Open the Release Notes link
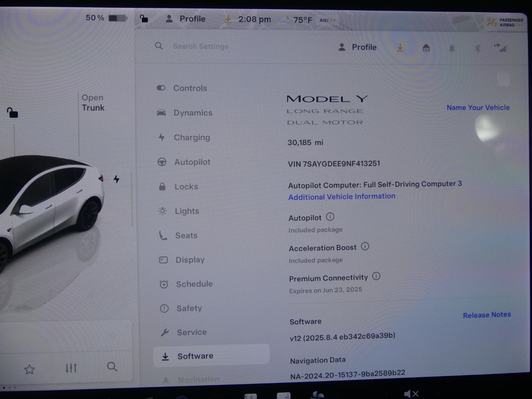532x399 pixels. [487, 315]
